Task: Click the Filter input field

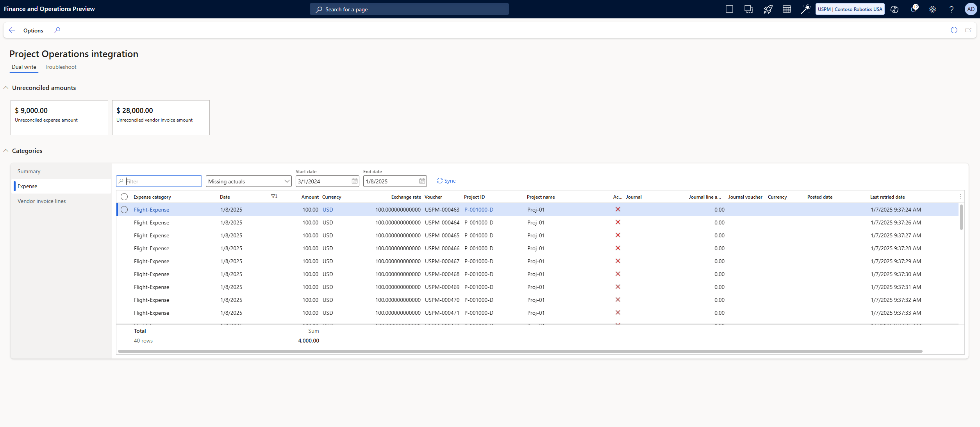Action: 159,181
